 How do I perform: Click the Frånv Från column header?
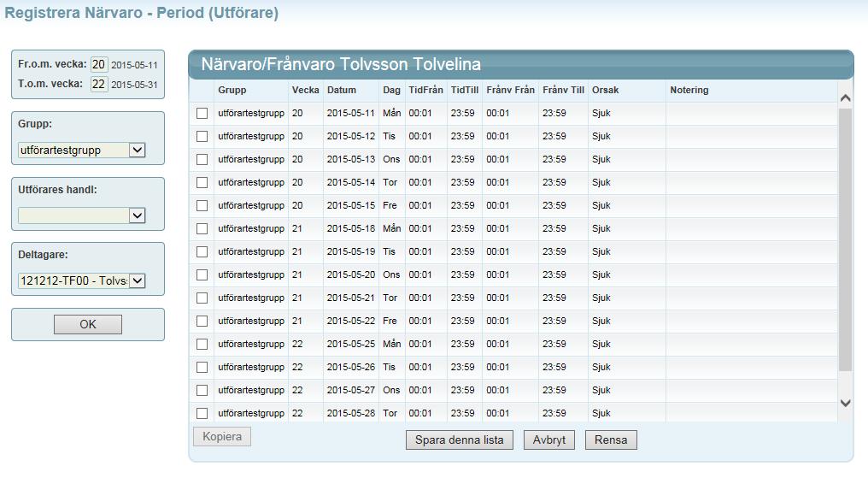coord(510,90)
